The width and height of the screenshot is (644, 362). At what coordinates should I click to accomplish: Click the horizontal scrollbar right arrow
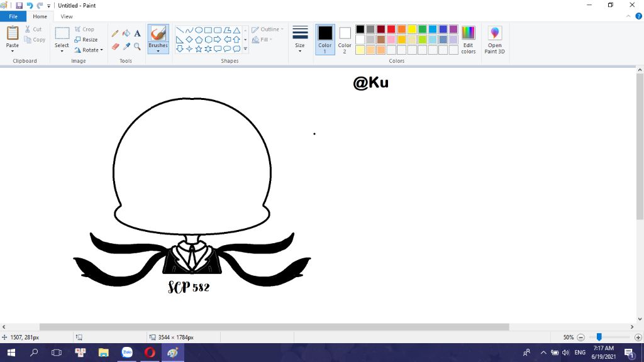pyautogui.click(x=632, y=327)
